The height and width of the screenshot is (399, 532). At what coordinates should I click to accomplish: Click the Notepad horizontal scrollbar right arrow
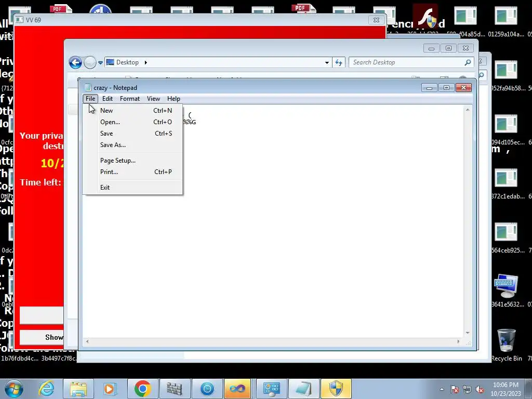tap(458, 342)
